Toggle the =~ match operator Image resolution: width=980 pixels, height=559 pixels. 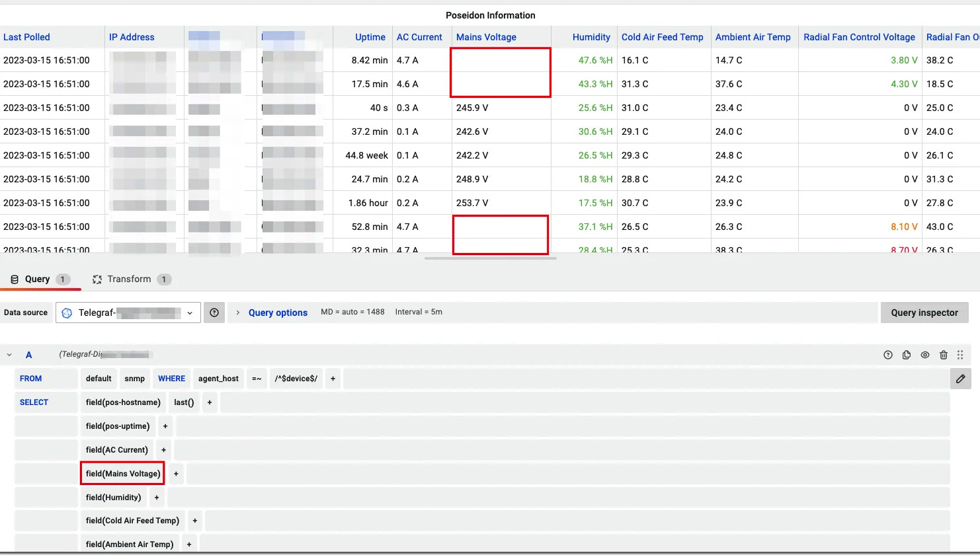point(257,379)
